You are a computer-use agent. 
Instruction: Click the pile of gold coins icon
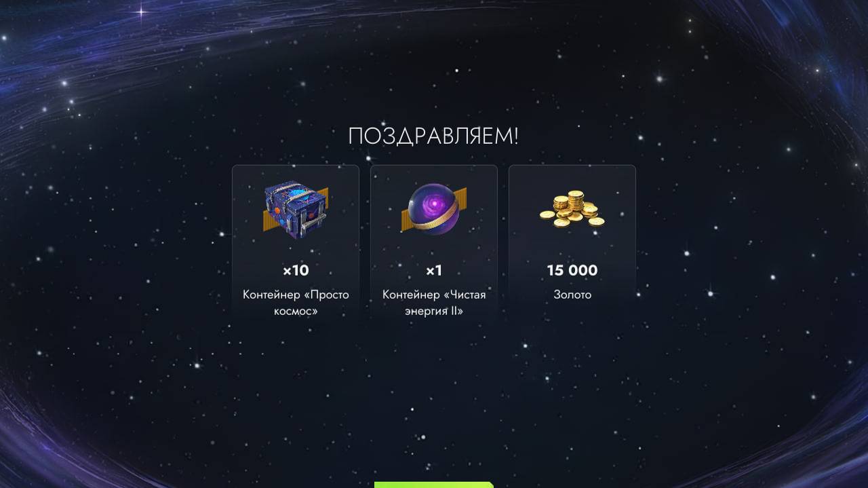click(x=572, y=209)
